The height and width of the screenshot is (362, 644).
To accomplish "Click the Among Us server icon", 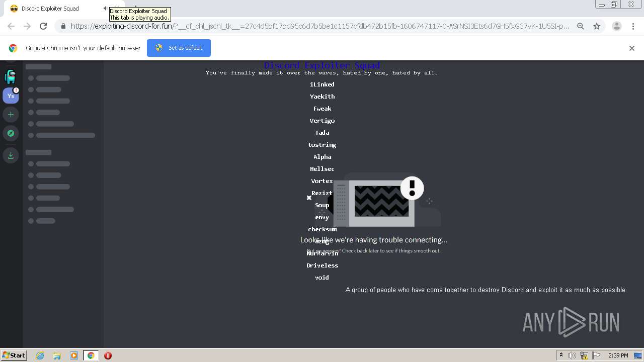I will [x=11, y=77].
